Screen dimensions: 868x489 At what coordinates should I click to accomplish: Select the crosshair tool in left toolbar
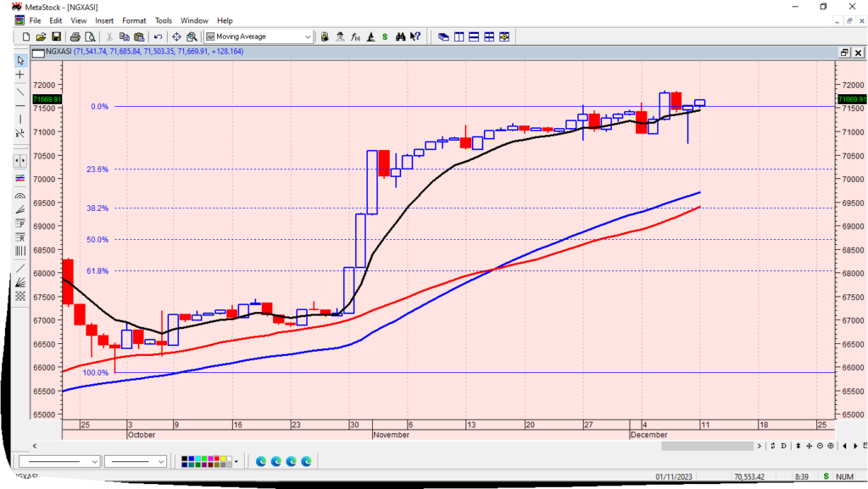pos(20,75)
